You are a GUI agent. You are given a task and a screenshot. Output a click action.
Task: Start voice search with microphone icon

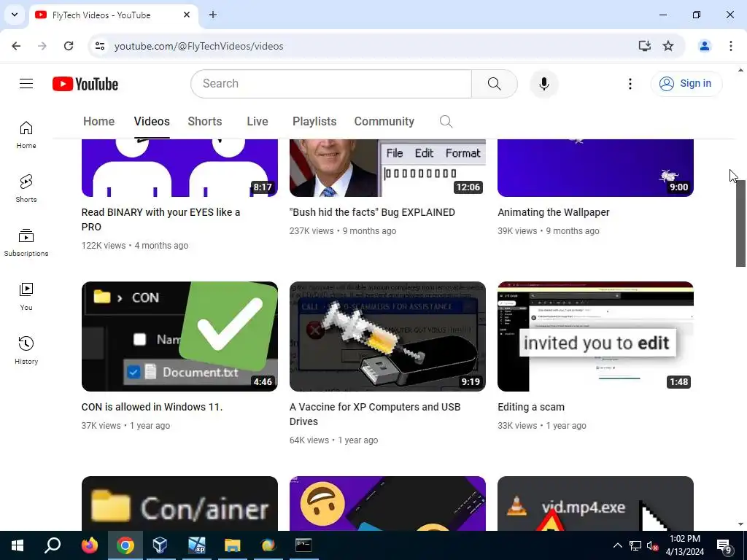coord(543,84)
